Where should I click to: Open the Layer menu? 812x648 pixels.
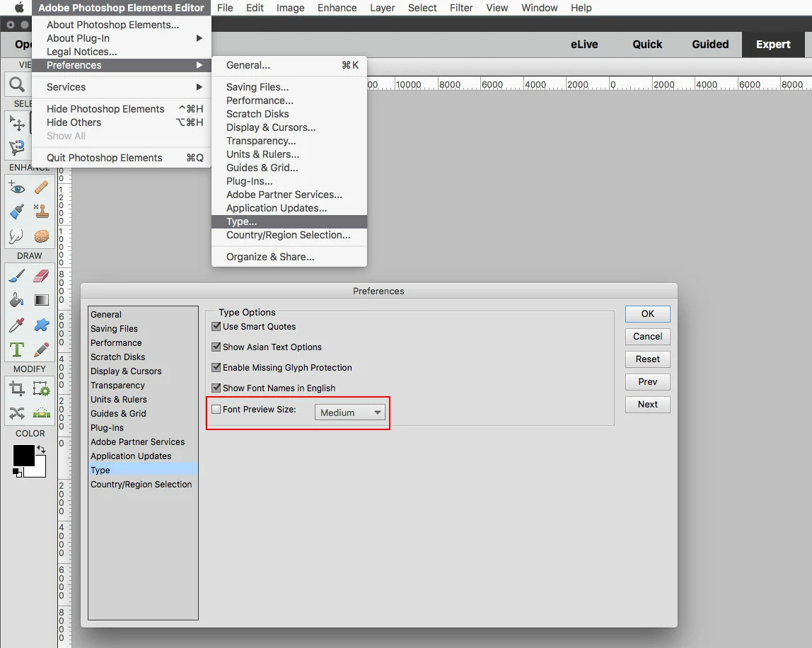(x=382, y=8)
